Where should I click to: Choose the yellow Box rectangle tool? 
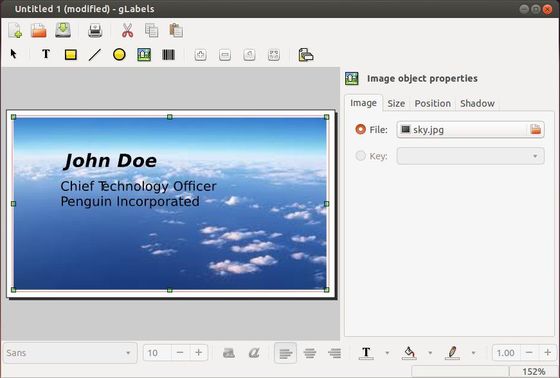[x=70, y=55]
